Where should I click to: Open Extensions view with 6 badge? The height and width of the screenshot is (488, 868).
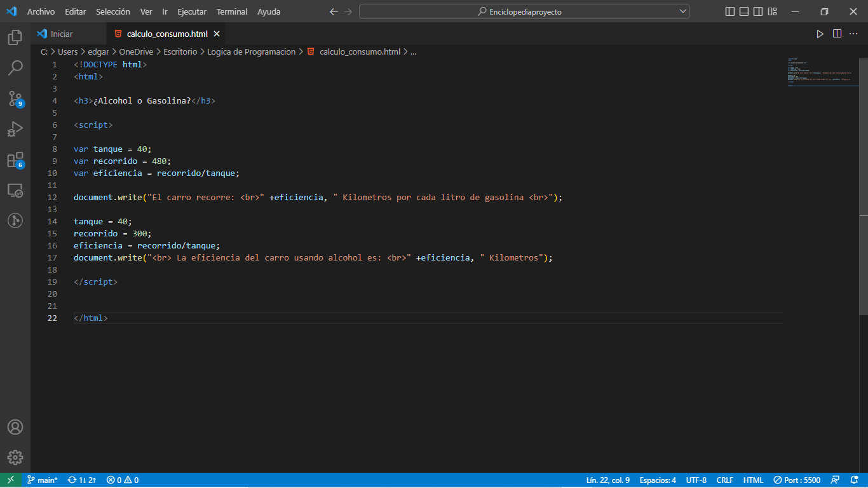[15, 159]
